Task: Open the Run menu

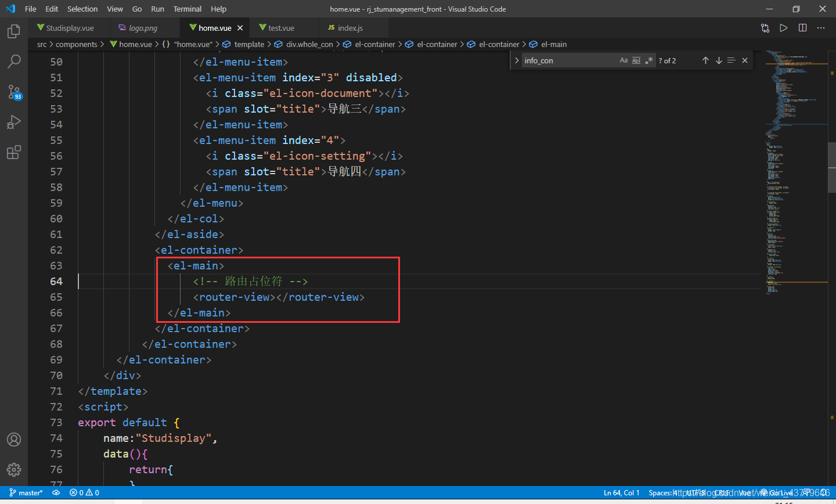Action: [x=157, y=9]
